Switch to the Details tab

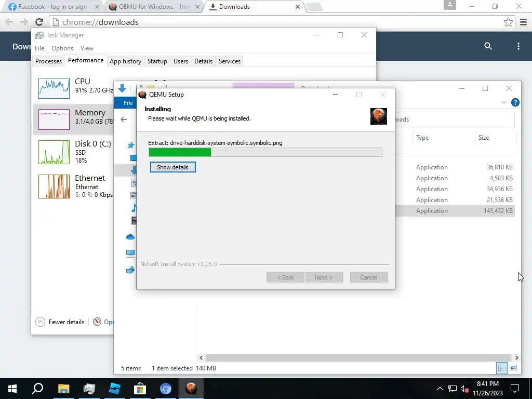tap(203, 61)
